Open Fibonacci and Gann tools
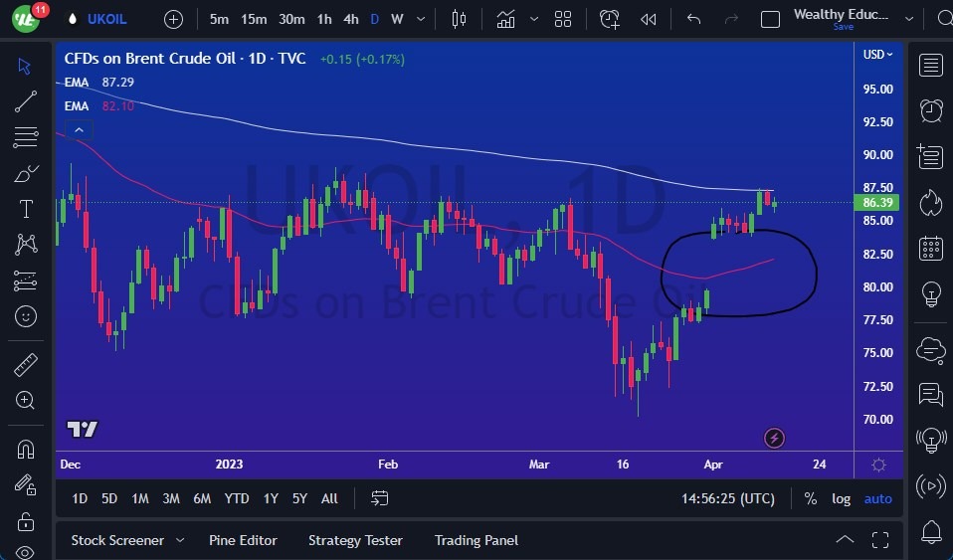953x560 pixels. [25, 137]
